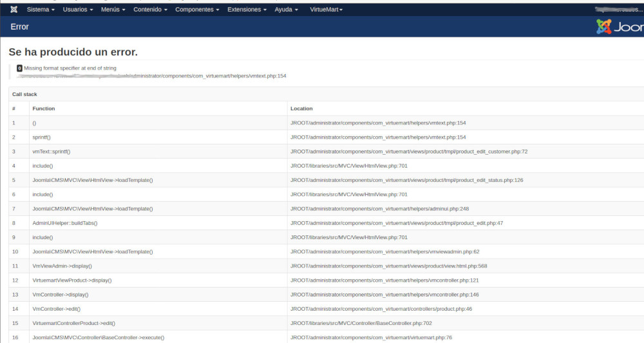Click the include() function cell in row 4
Image resolution: width=644 pixels, height=343 pixels.
(158, 166)
